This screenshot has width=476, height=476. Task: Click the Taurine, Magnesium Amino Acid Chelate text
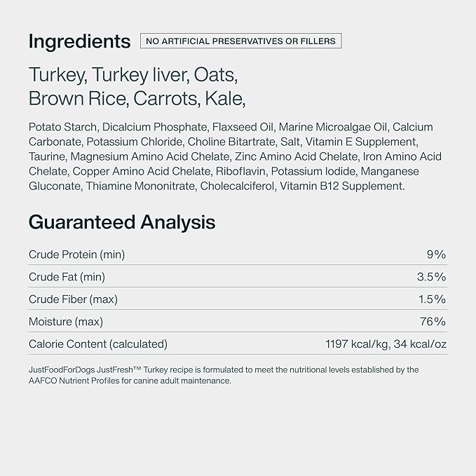[x=129, y=156]
